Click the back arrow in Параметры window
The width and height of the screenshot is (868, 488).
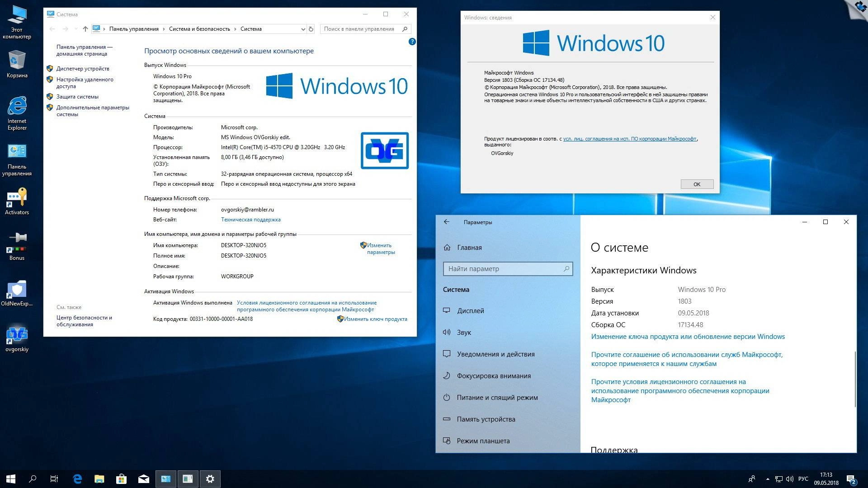[447, 222]
